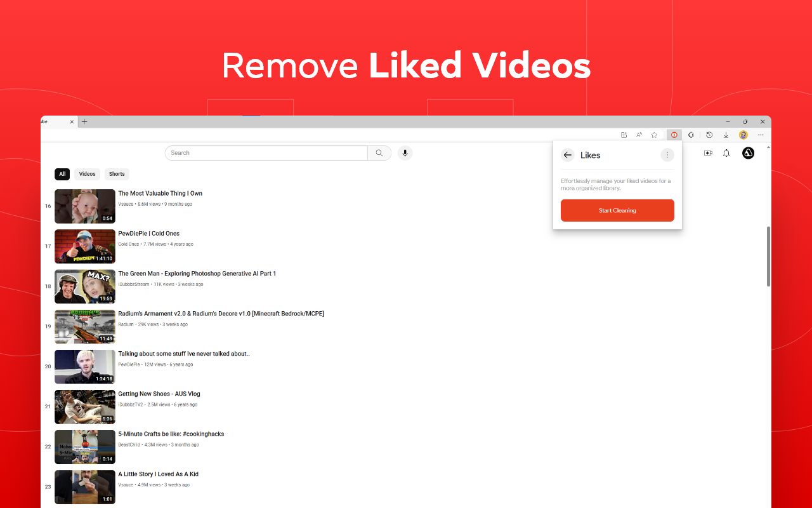Open The Most Valuable Thing I Own thumbnail
Image resolution: width=812 pixels, height=508 pixels.
(85, 206)
